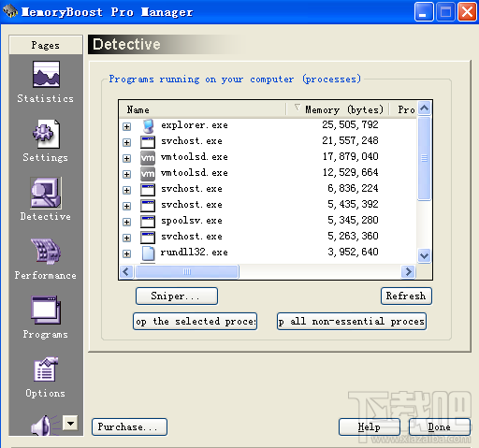Stop the selected process button
Screen dimensions: 479x448
click(x=195, y=321)
